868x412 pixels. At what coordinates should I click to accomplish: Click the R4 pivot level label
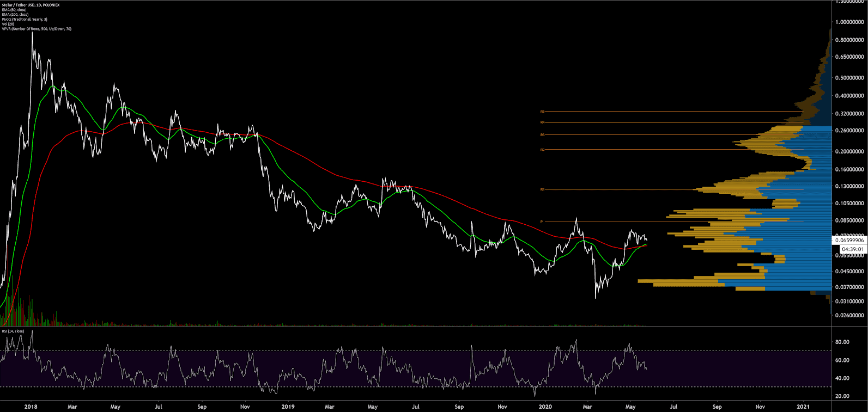pos(542,122)
